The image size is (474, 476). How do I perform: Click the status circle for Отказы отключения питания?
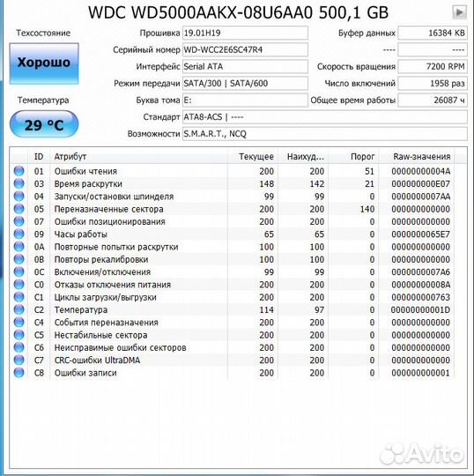coord(19,285)
